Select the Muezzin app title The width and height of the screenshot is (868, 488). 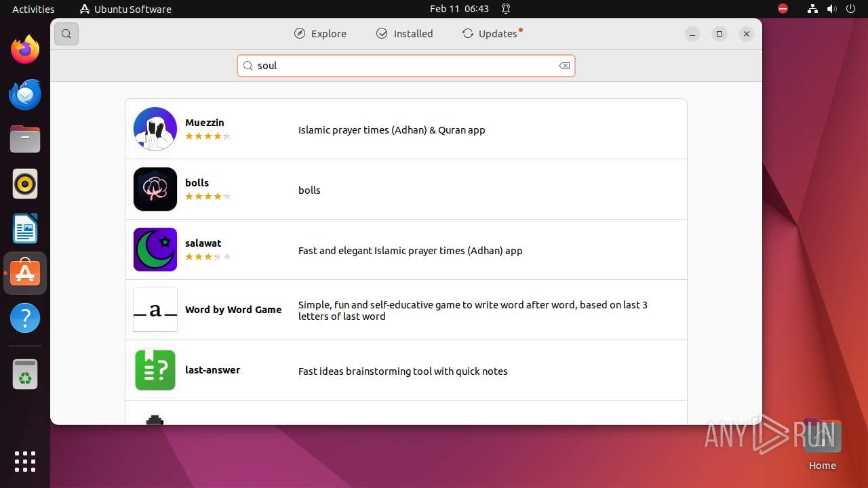coord(205,123)
